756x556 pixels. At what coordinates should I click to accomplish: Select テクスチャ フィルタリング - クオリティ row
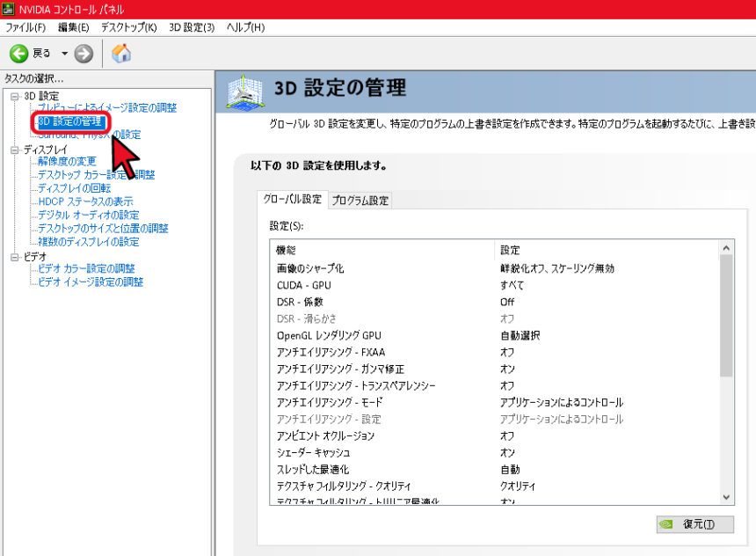point(495,486)
